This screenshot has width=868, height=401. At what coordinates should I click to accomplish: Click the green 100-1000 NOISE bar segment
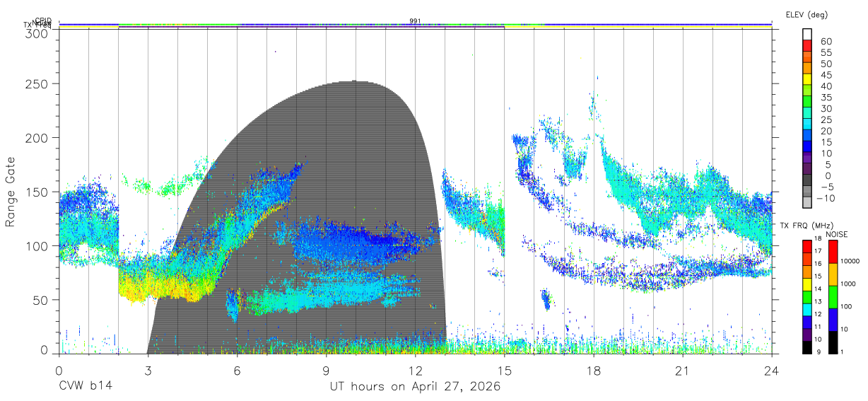tap(835, 296)
